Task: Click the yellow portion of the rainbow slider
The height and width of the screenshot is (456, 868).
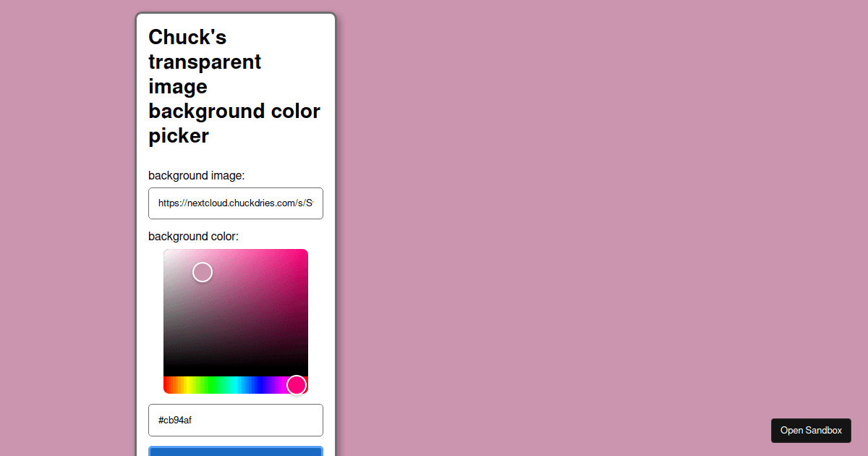Action: point(190,385)
